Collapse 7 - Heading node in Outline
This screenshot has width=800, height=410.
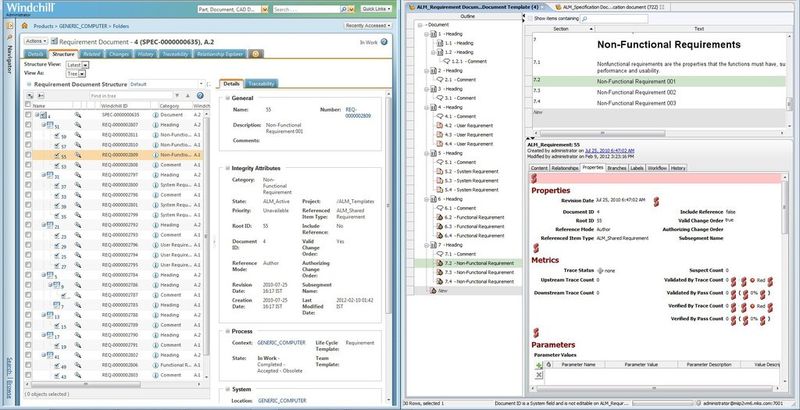[x=426, y=245]
